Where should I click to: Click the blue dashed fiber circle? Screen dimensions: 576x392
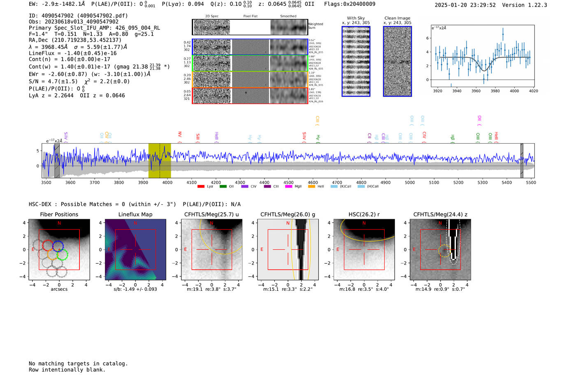tap(58, 246)
